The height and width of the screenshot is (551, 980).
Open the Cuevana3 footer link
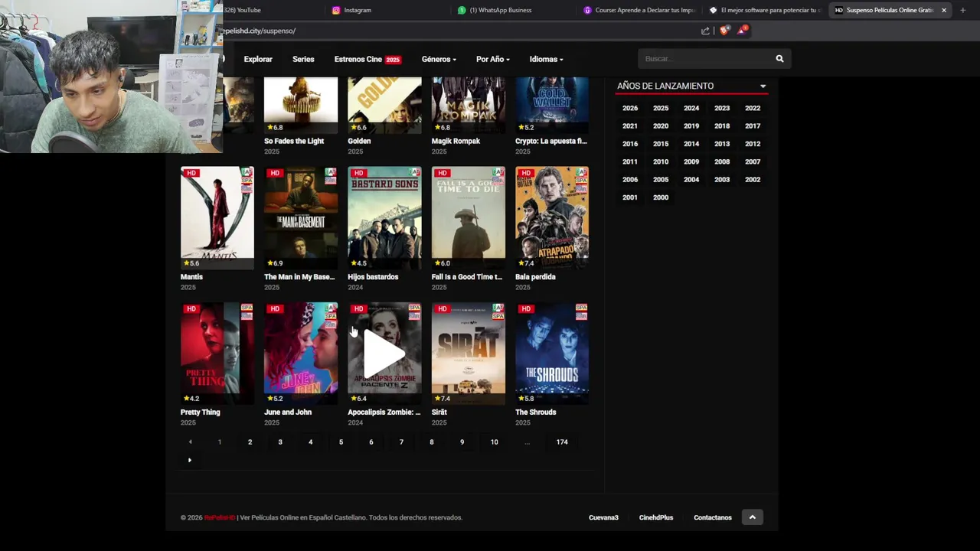[603, 517]
